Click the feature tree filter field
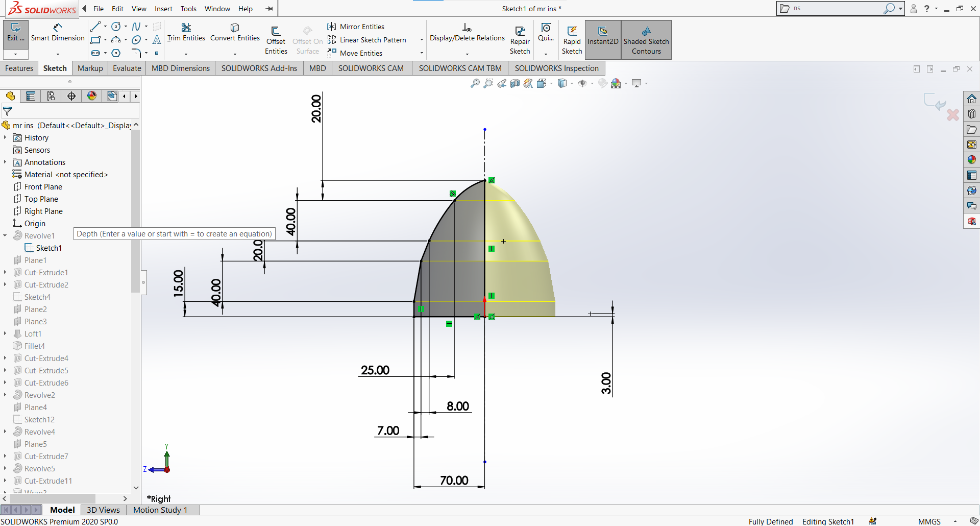Screen dimensions: 980x526 click(70, 111)
